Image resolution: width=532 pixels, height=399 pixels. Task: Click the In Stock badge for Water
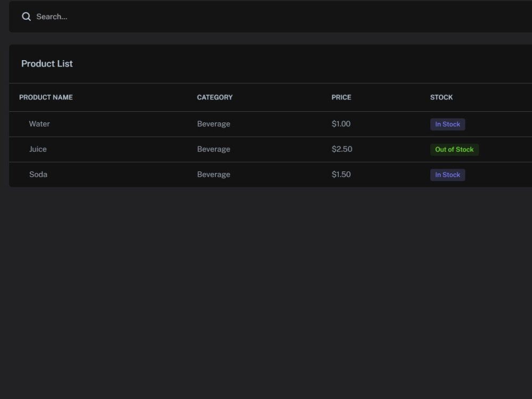coord(447,124)
